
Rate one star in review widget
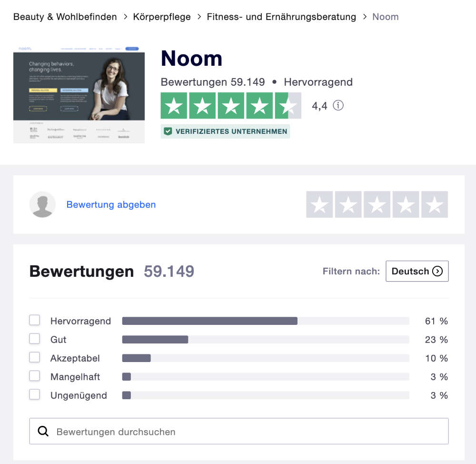point(319,204)
